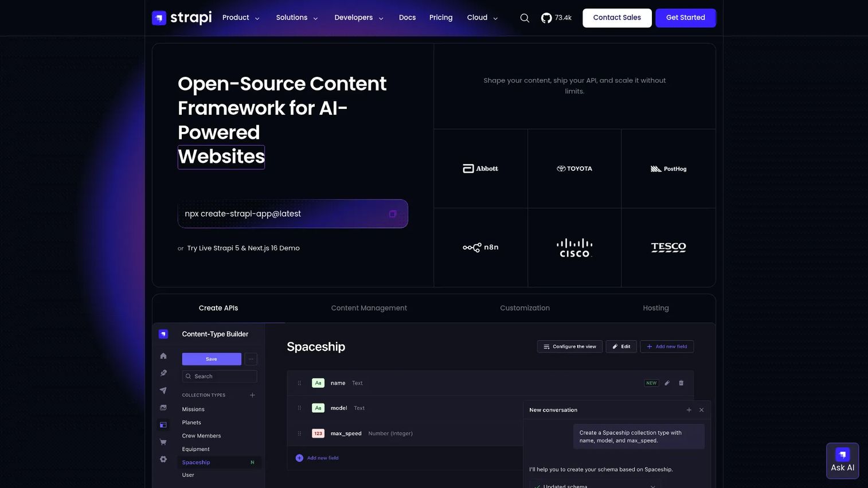Viewport: 868px width, 488px height.
Task: Expand the Product dropdown menu
Action: tap(241, 18)
